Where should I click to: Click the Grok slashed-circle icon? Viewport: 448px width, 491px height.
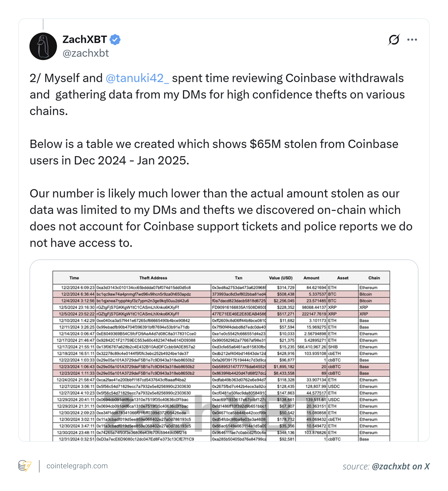[394, 40]
